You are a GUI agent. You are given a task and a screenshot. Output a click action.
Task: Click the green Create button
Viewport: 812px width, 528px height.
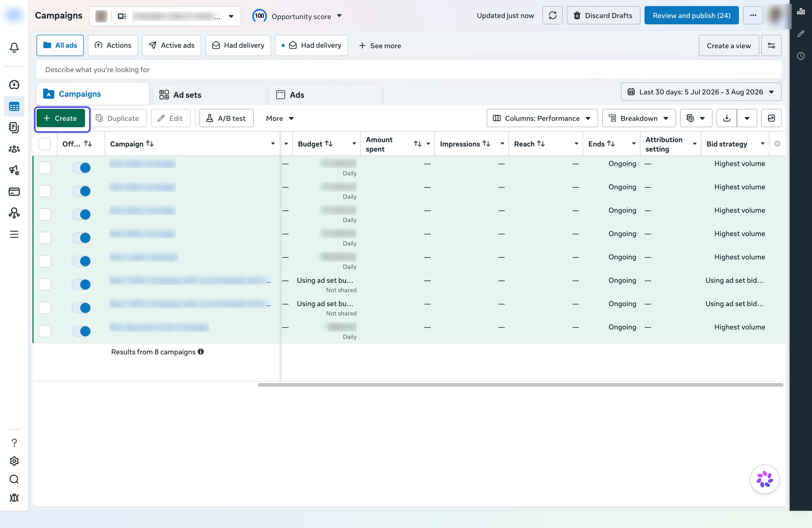60,118
